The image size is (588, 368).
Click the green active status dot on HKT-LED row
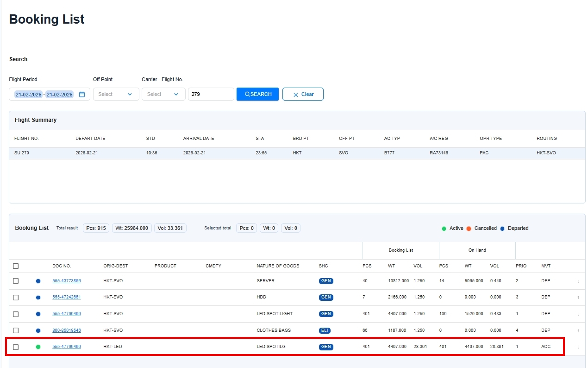(38, 347)
